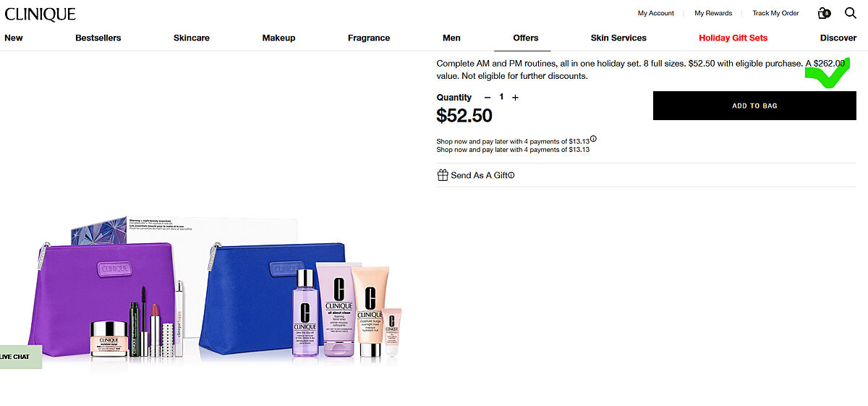Screen dimensions: 868x406
Task: Open the Live Chat widget
Action: click(20, 357)
